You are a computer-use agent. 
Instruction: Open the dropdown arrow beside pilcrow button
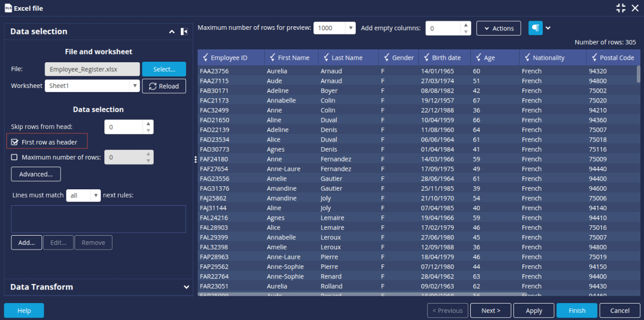pyautogui.click(x=548, y=28)
